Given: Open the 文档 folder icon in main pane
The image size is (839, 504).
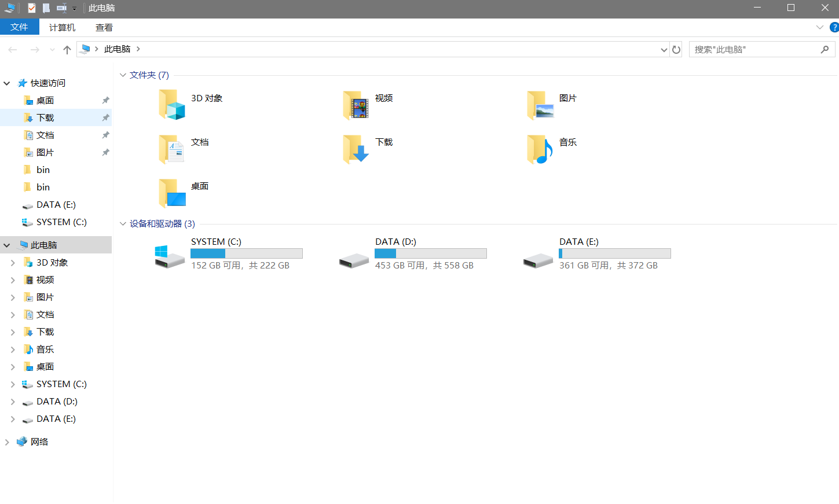Looking at the screenshot, I should coord(172,149).
